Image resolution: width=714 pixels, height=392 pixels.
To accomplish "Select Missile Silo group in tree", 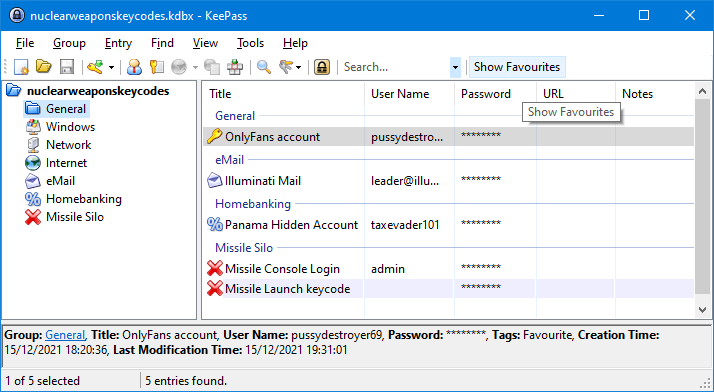I will (x=75, y=217).
